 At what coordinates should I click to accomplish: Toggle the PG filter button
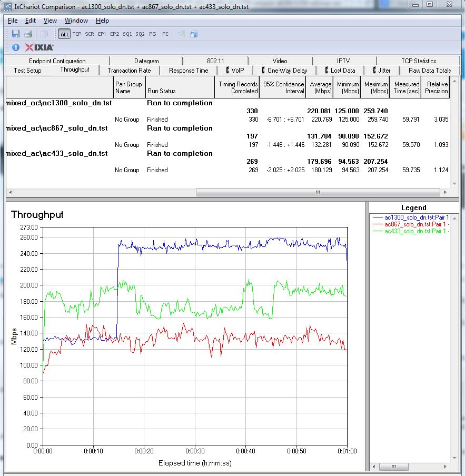153,34
